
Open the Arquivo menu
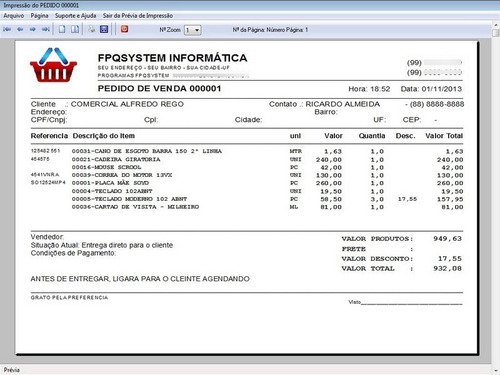pyautogui.click(x=14, y=16)
